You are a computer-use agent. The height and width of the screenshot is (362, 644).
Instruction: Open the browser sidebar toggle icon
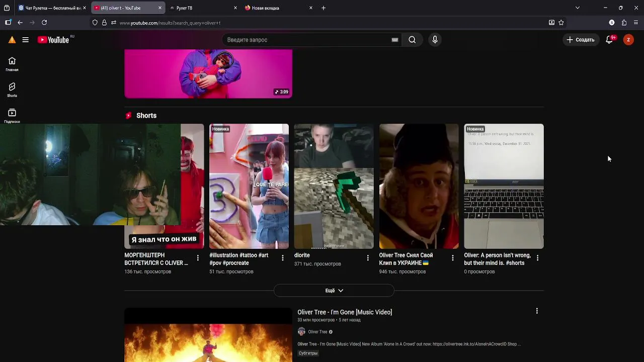click(x=8, y=23)
